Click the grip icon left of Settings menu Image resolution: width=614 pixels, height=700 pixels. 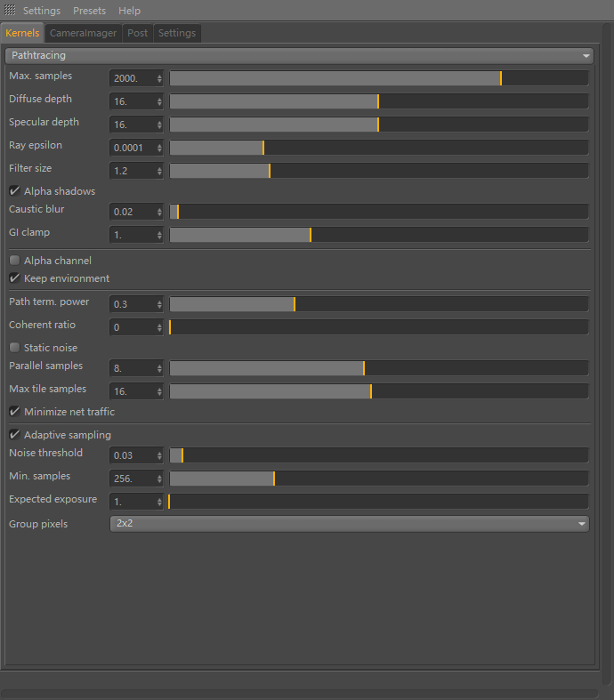pos(10,10)
